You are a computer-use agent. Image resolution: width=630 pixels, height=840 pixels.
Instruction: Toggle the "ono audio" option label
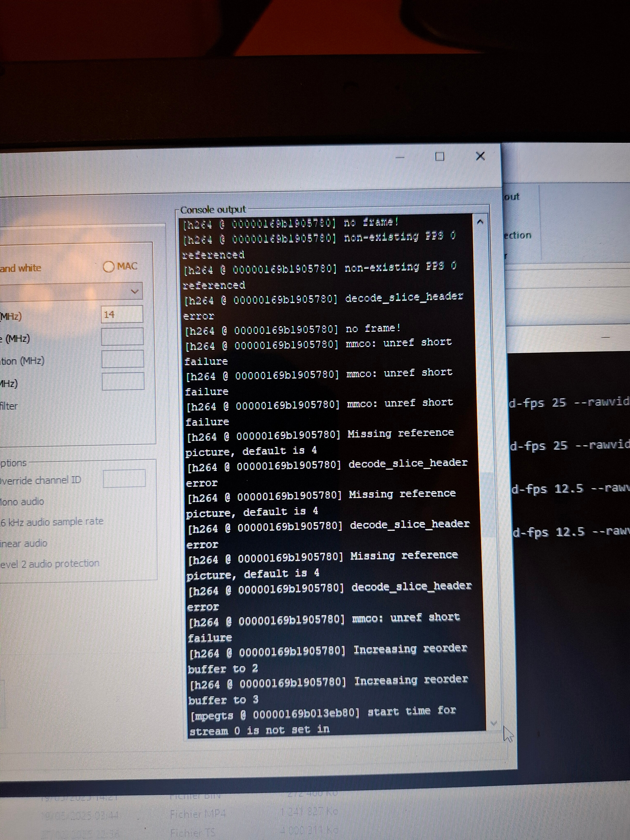pos(22,502)
